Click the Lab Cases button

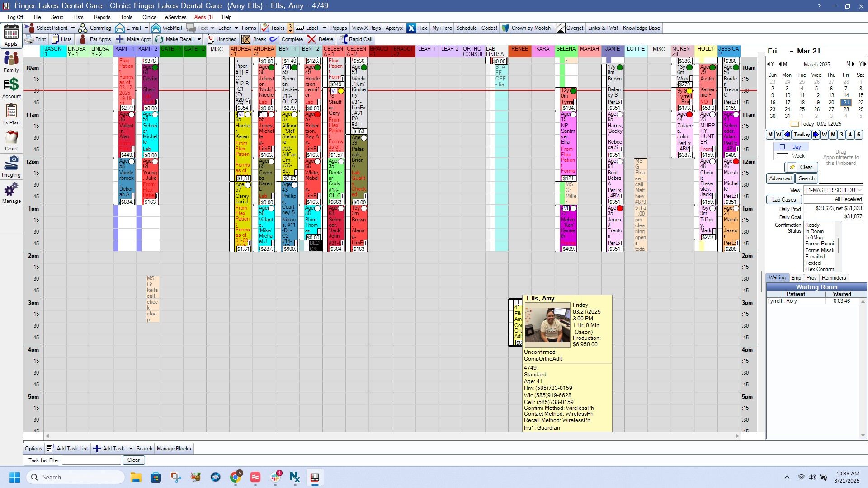(783, 200)
